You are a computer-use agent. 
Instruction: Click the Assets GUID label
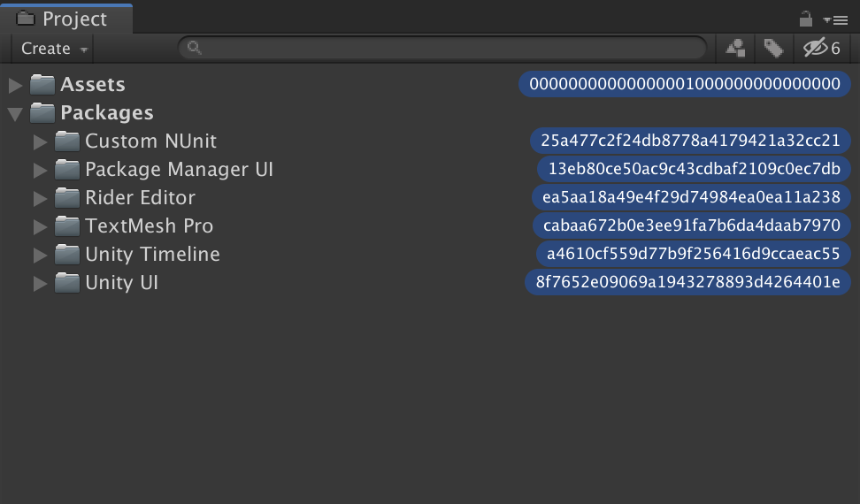[x=685, y=85]
